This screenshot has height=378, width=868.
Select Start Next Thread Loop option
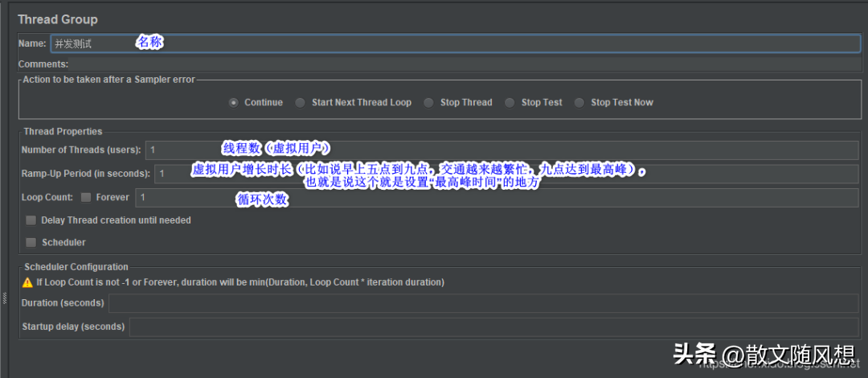(x=300, y=103)
